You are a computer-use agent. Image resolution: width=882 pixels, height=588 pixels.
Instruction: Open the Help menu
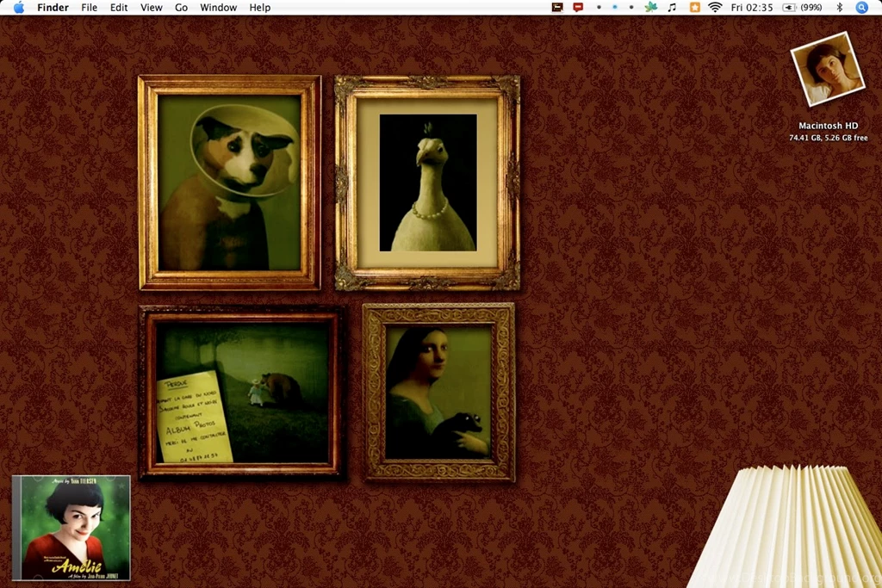click(x=260, y=7)
